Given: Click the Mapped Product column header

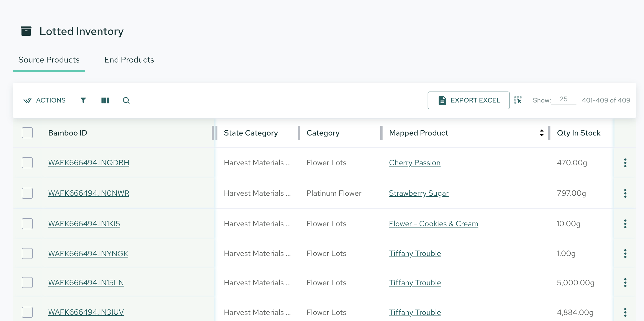Looking at the screenshot, I should (x=419, y=133).
